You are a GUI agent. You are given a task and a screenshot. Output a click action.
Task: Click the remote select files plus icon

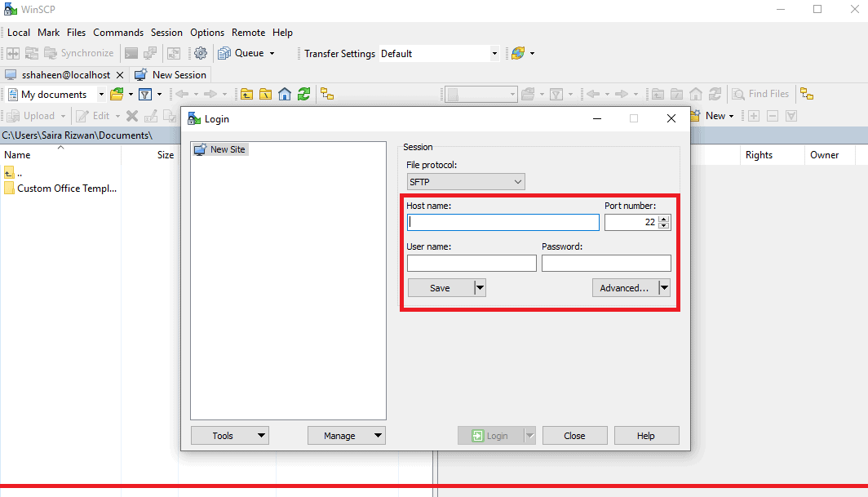[x=754, y=116]
